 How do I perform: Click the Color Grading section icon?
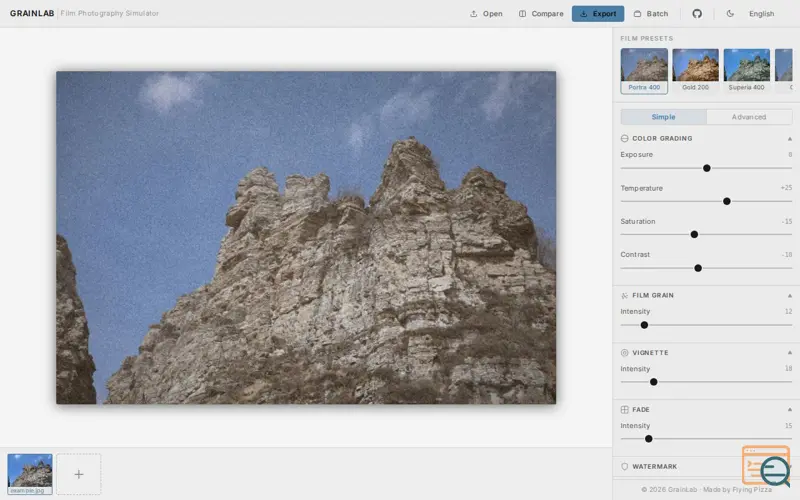[x=624, y=138]
